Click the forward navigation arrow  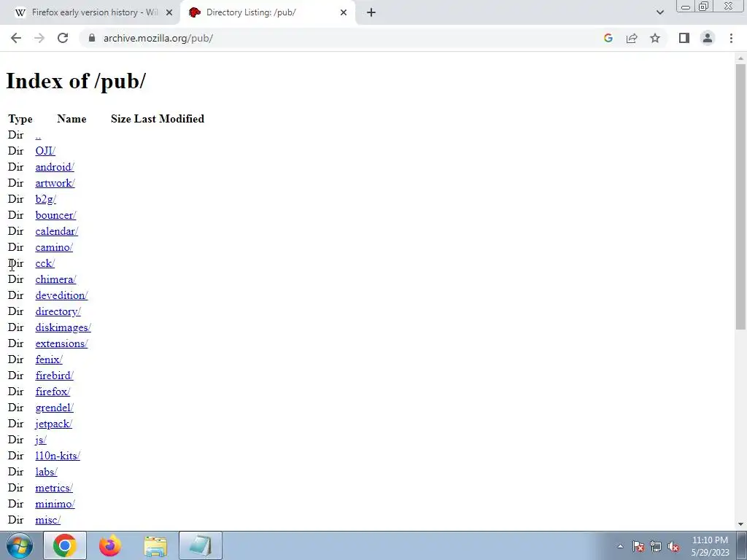click(x=39, y=38)
